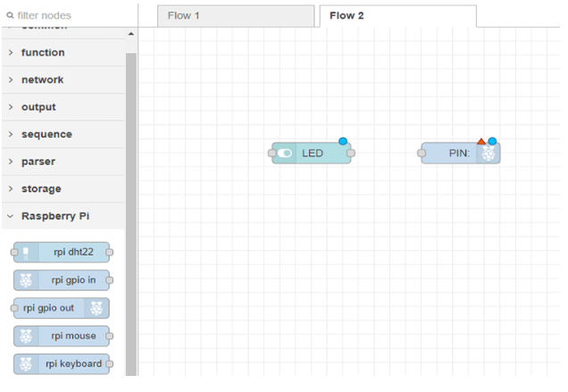This screenshot has width=568, height=392.
Task: Click the rpi gpio in raspberry icon
Action: (x=26, y=280)
